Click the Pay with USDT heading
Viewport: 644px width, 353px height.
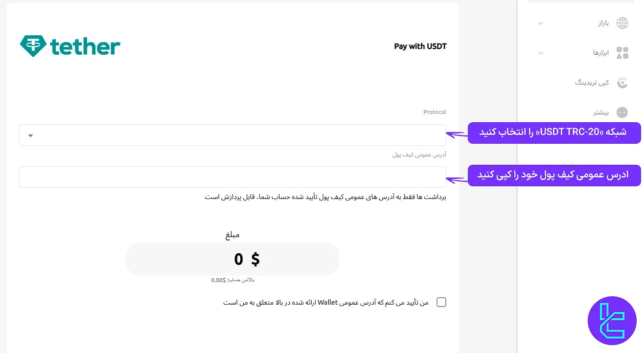(420, 46)
